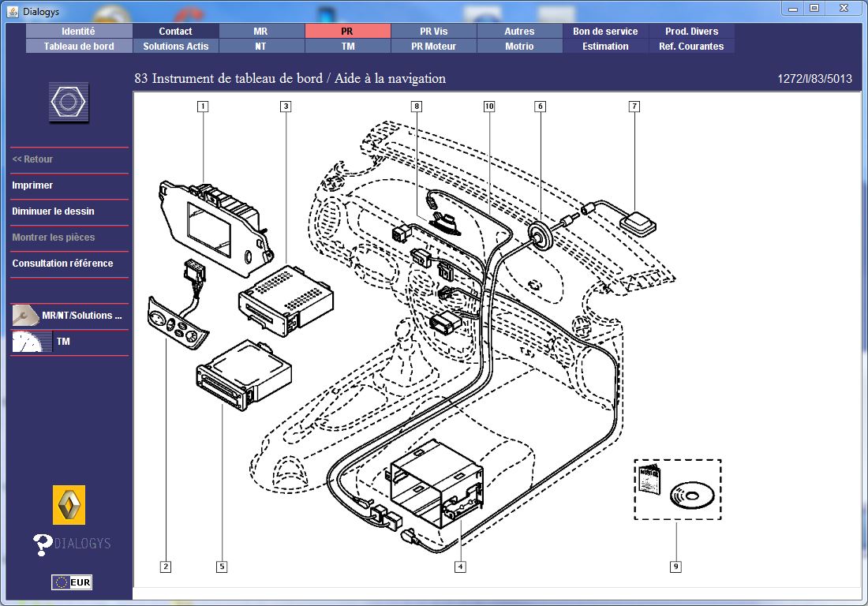Screen dimensions: 868x606
Task: Open the TM gauge icon
Action: 32,342
